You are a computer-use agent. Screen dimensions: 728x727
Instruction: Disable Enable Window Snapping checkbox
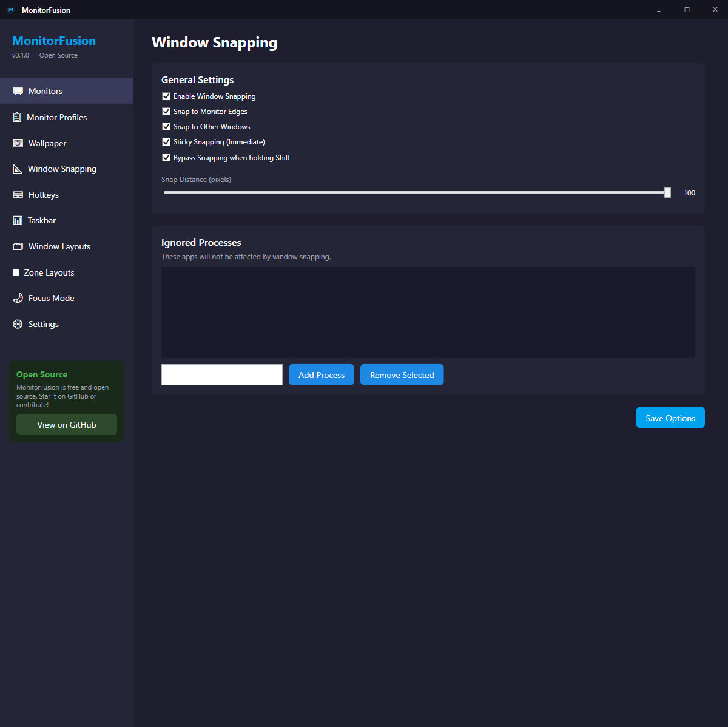coord(166,96)
